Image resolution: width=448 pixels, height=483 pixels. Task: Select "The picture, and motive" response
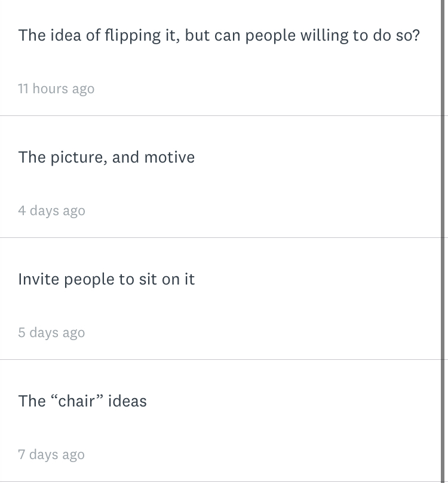(106, 158)
